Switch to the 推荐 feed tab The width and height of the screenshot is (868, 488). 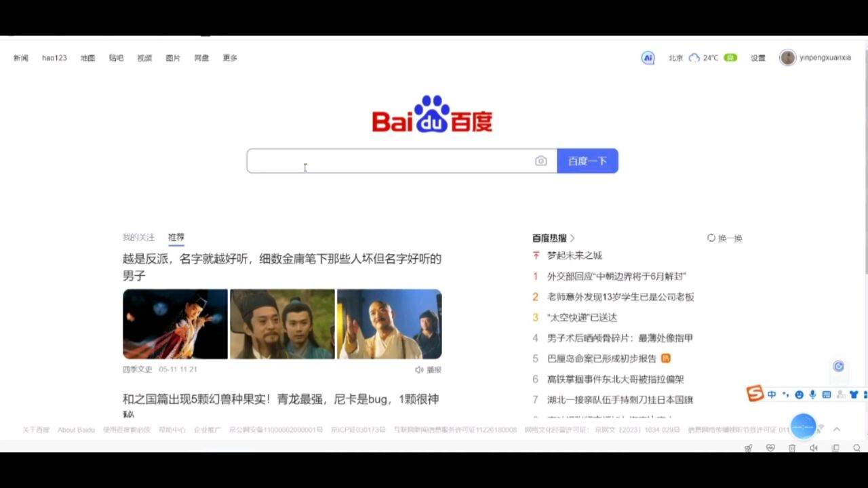click(x=176, y=237)
